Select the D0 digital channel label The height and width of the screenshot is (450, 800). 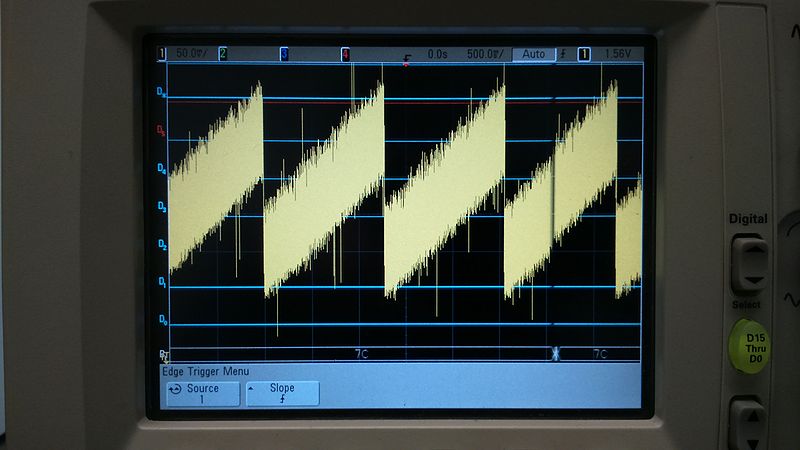point(163,319)
